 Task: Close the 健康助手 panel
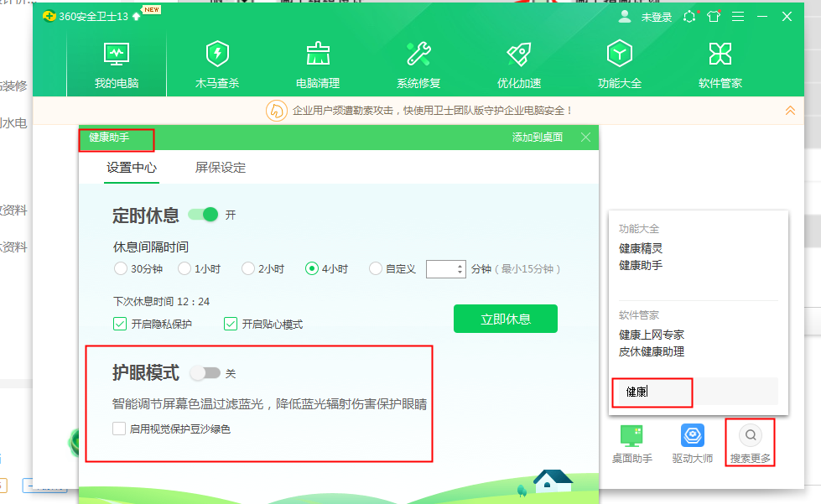[x=586, y=138]
